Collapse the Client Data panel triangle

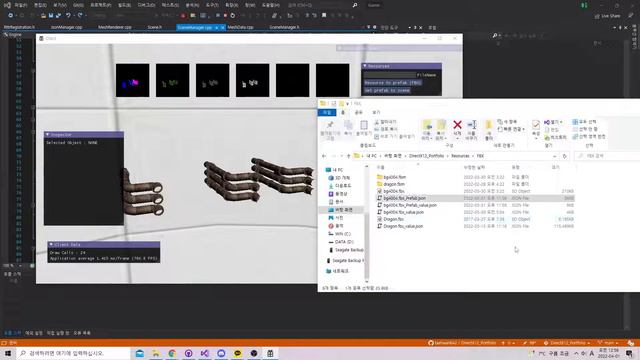pos(51,244)
